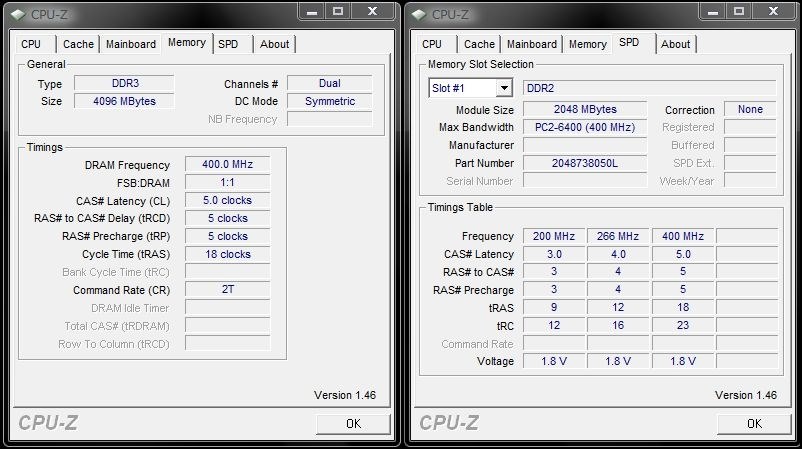Click the empty Bank Cycle Time (tRC) field
The width and height of the screenshot is (802, 449).
(227, 272)
